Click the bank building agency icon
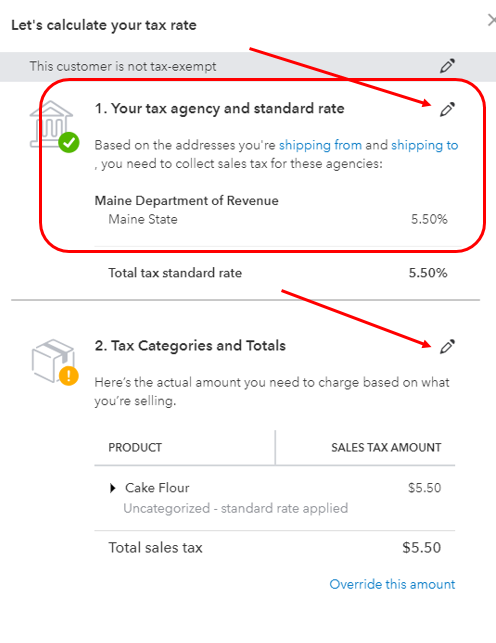Viewport: 496px width, 643px height. pos(51,124)
